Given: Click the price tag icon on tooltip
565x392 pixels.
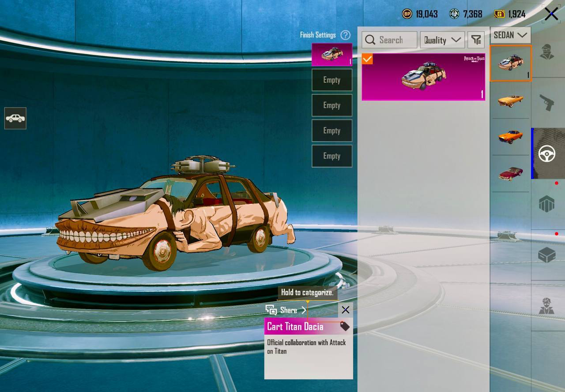Looking at the screenshot, I should (345, 326).
